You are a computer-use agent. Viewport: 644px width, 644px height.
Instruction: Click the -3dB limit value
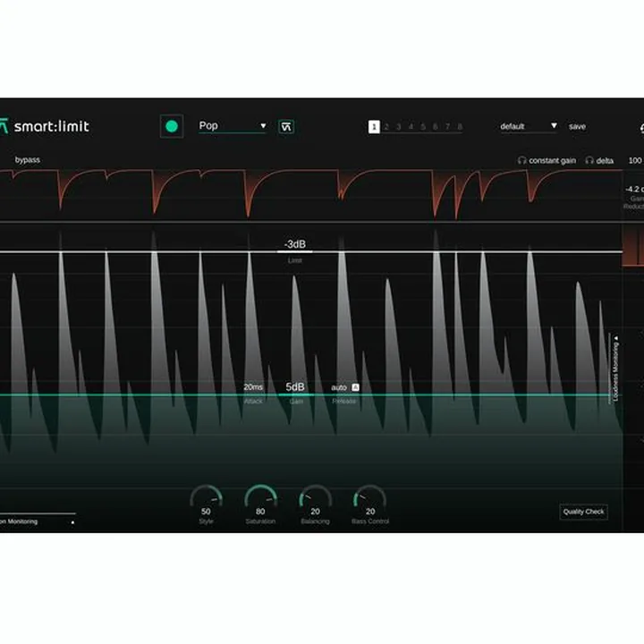point(295,244)
